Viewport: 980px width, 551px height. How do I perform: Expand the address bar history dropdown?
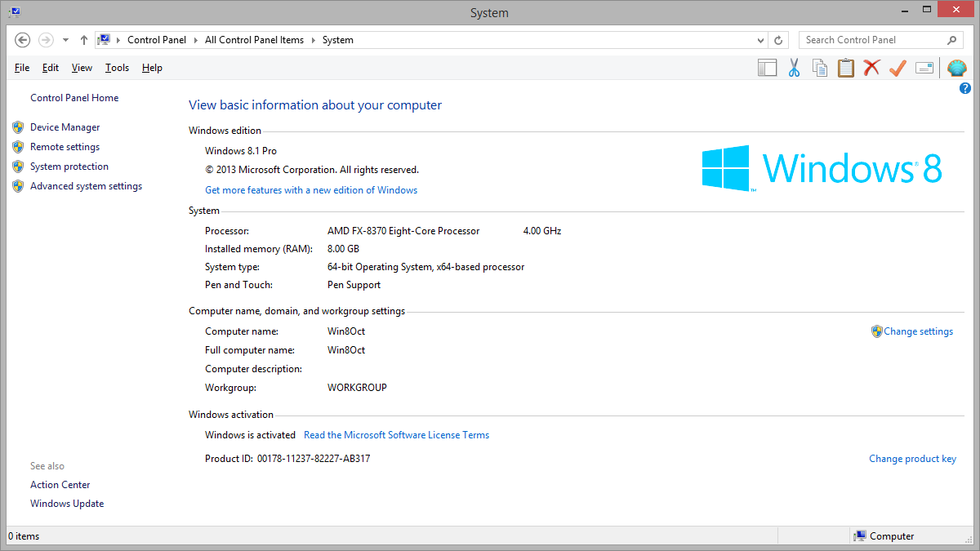pos(760,40)
